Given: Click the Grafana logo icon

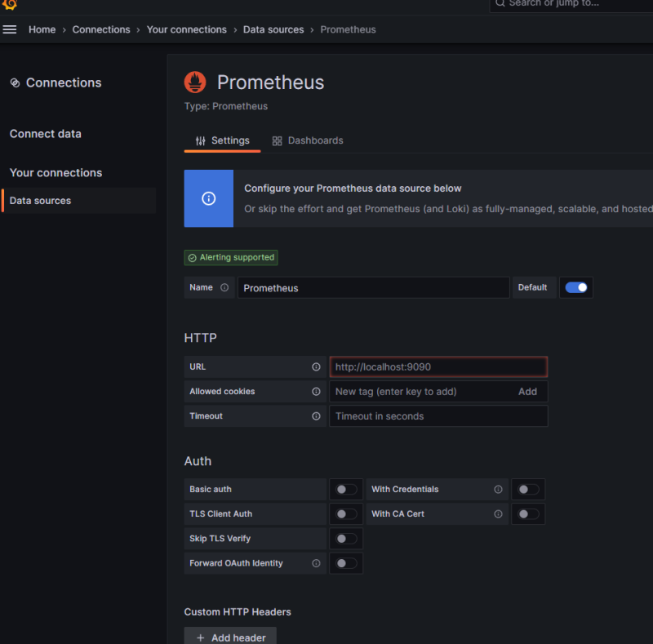Looking at the screenshot, I should click(10, 4).
